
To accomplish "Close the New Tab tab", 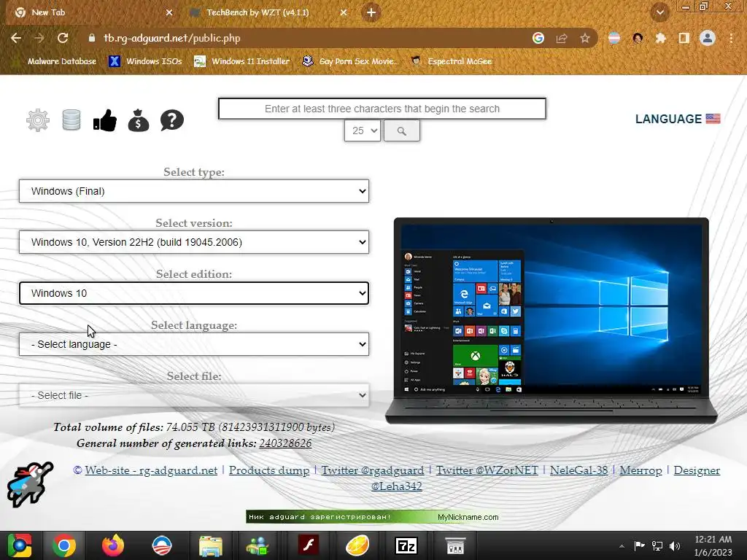I will [169, 12].
